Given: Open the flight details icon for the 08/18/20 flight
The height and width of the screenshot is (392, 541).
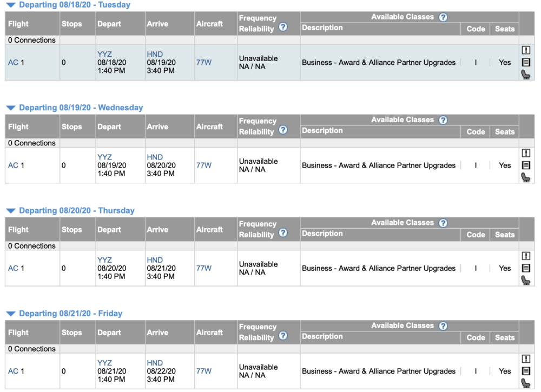Looking at the screenshot, I should click(x=526, y=62).
